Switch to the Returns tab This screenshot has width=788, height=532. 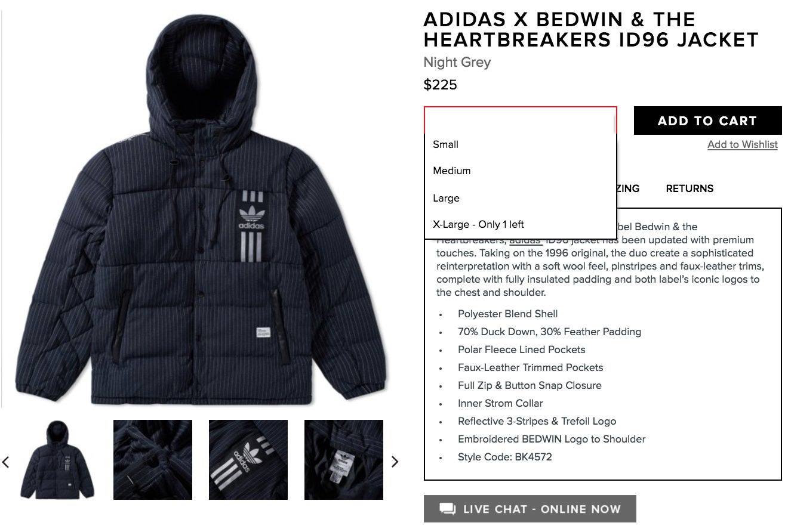689,188
